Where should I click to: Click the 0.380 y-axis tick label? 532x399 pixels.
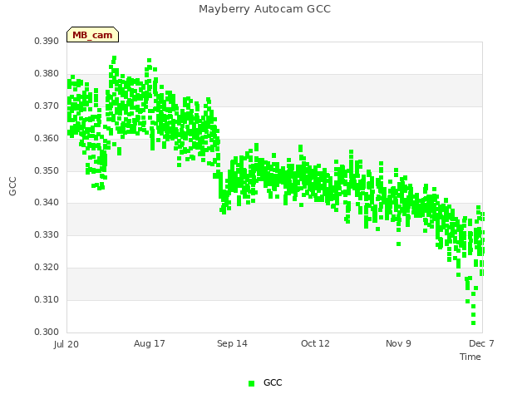click(x=47, y=74)
